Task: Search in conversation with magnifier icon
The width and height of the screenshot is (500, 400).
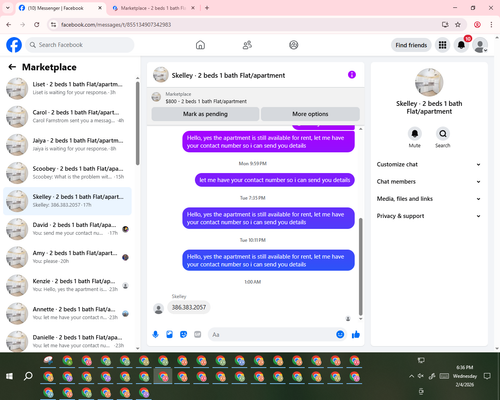Action: pyautogui.click(x=443, y=134)
